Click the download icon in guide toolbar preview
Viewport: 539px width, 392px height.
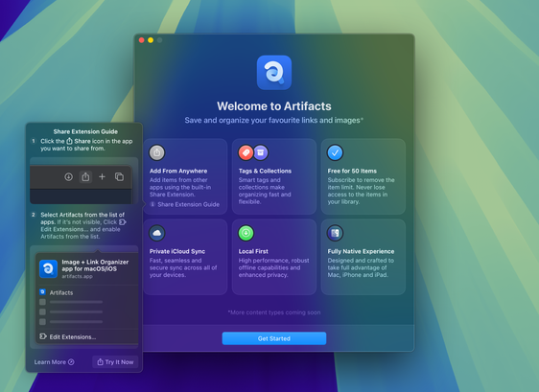68,177
